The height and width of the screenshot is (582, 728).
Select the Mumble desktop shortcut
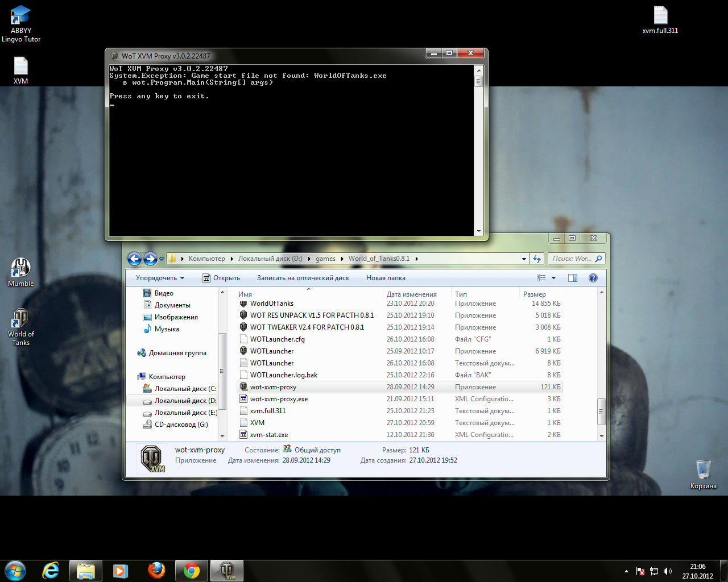pos(21,272)
